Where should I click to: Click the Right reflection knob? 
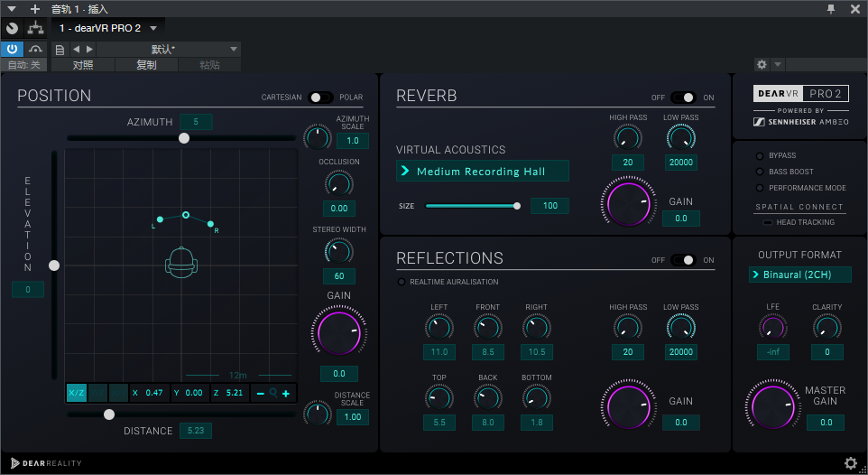[537, 327]
